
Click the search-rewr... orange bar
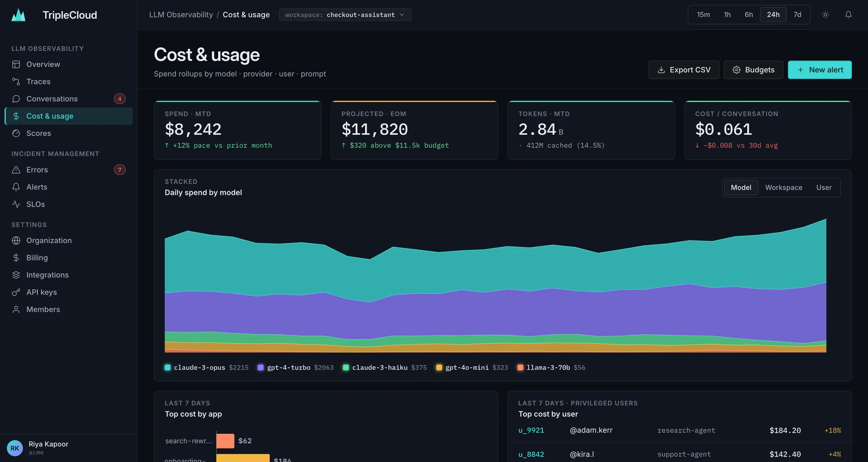point(225,441)
